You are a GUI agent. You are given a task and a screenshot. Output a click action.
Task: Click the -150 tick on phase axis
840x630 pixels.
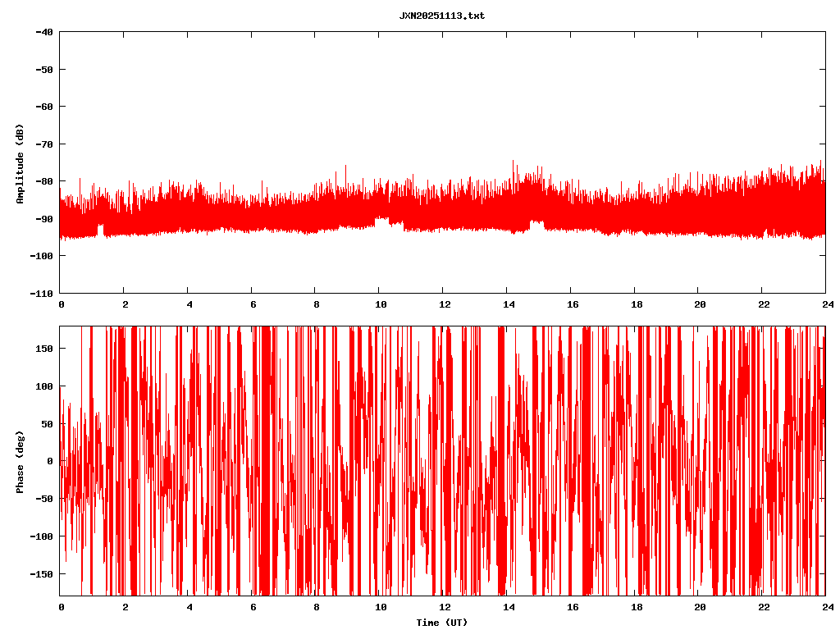42,573
